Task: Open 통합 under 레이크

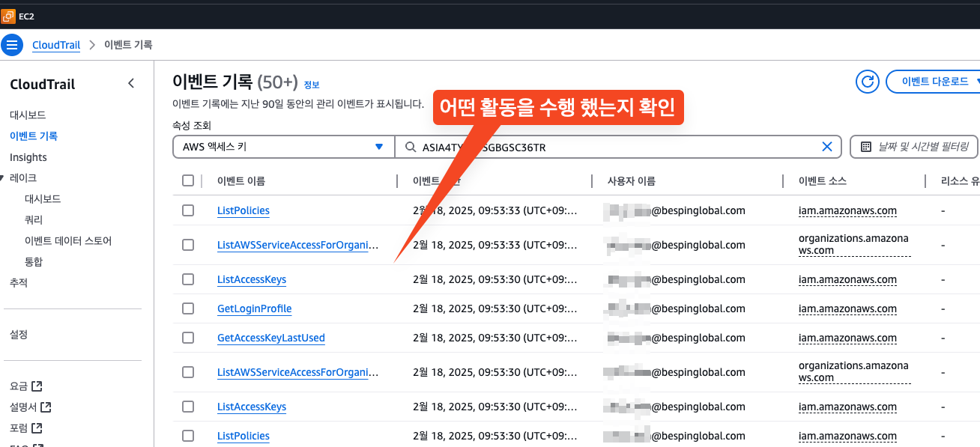Action: [x=34, y=262]
